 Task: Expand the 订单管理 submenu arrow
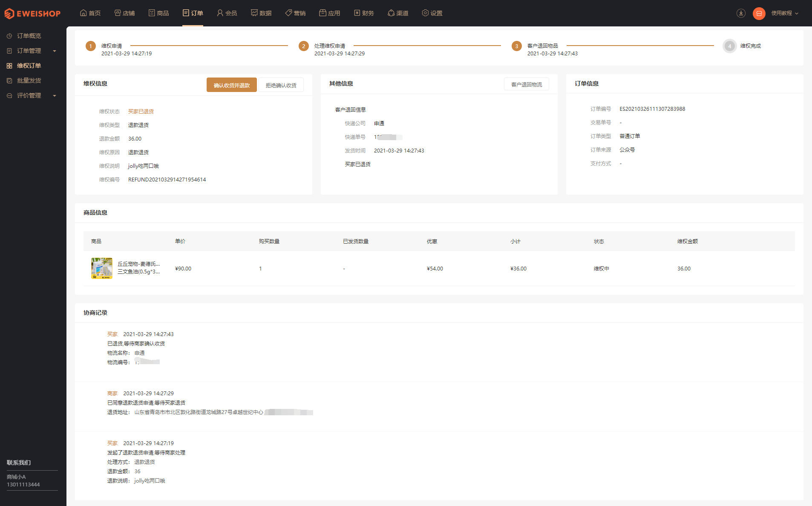(x=55, y=51)
